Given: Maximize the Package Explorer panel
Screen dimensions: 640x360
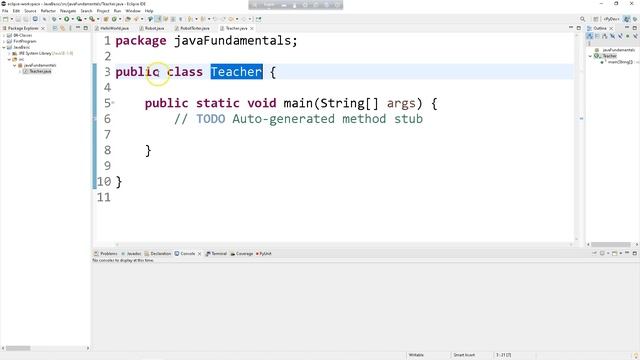Looking at the screenshot, I should (86, 28).
